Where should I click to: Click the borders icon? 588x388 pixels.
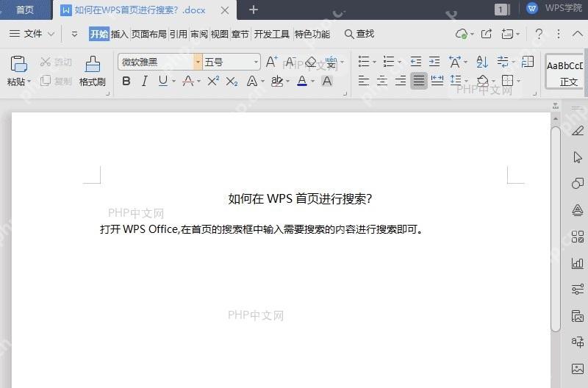[507, 81]
